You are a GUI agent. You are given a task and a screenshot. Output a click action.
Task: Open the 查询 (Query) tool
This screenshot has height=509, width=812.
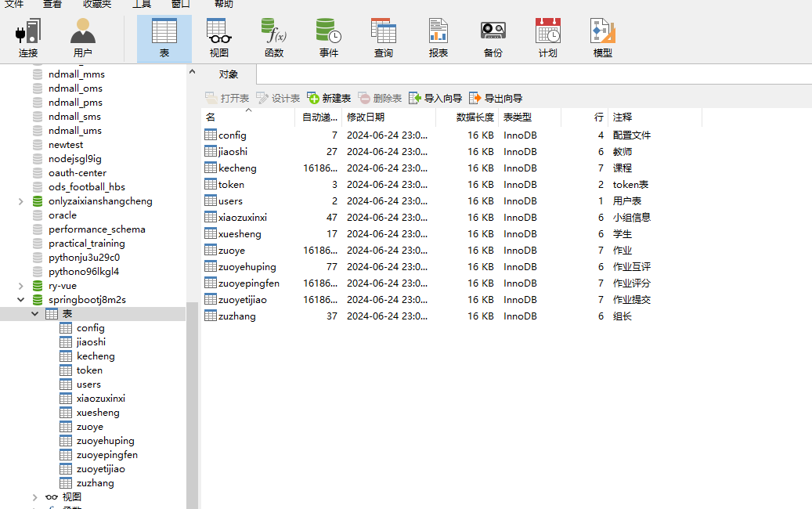(x=384, y=37)
